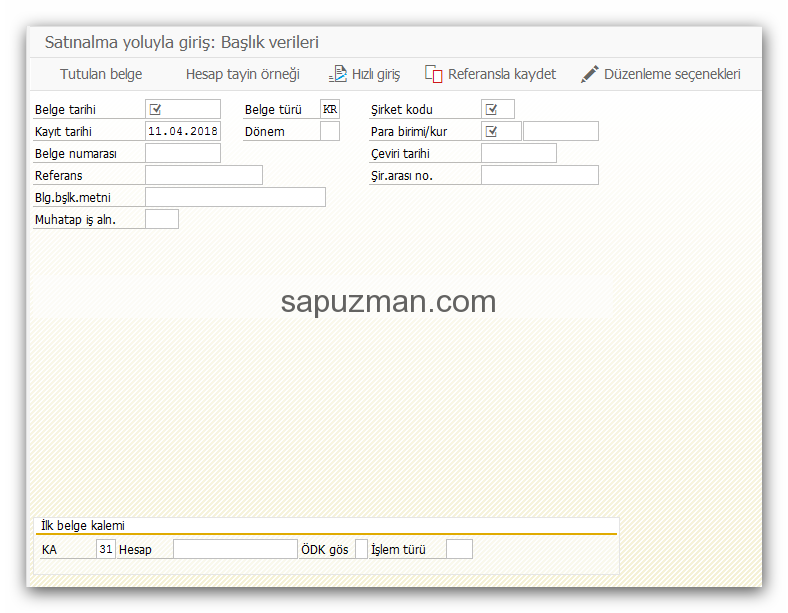Click the Kayıt tarihi label
788x613 pixels.
63,132
